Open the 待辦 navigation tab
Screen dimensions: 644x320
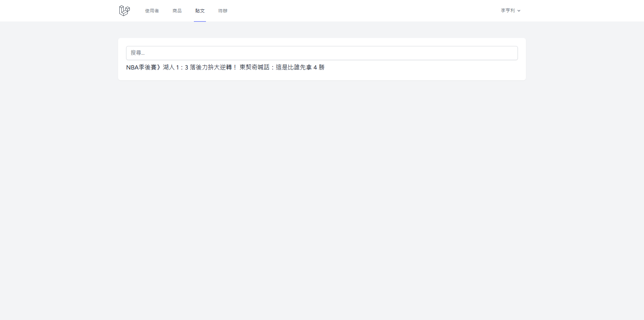pos(223,11)
